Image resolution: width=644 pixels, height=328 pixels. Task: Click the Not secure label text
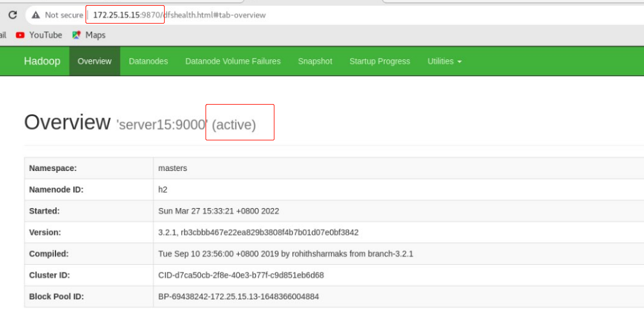(64, 15)
